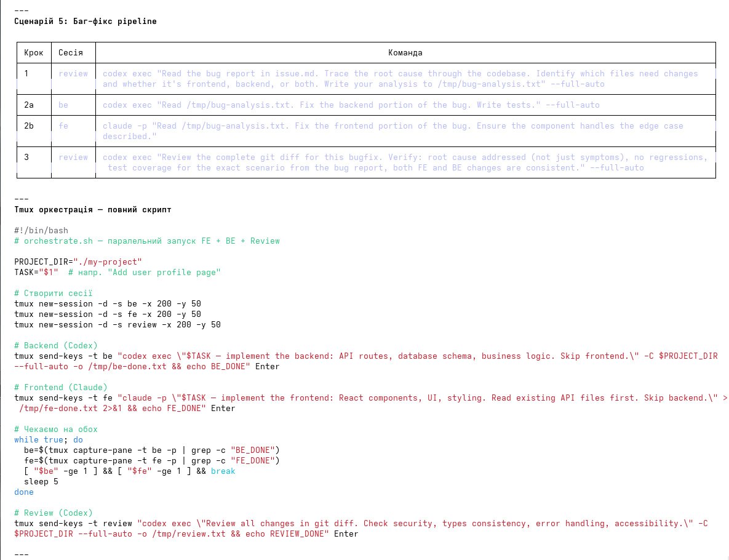Click the "# Створити сесії" comment
Screen dimensions: 729x560
[54, 294]
